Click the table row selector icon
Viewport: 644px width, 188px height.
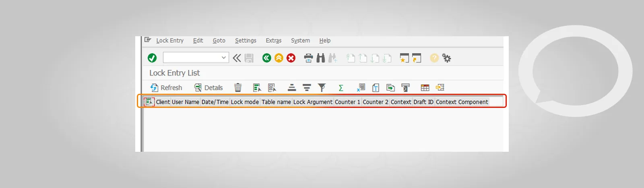(149, 102)
